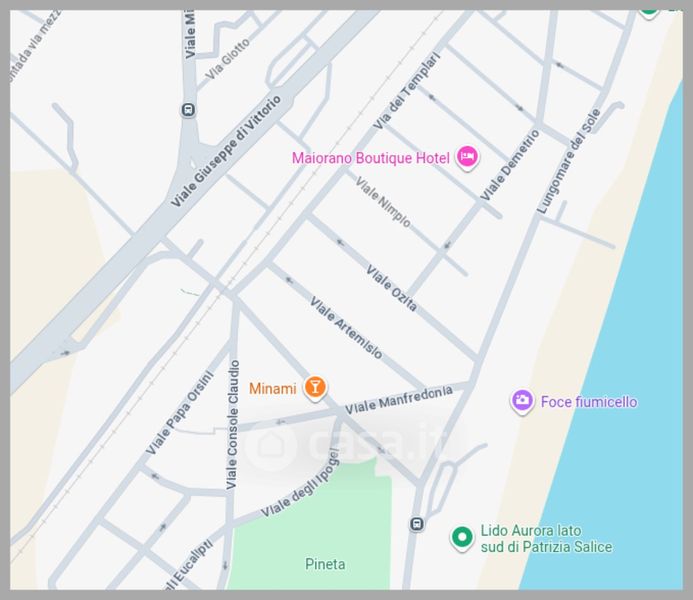Click the bus stop icon near Viale Giuseppe di Vittorio
Screen dimensions: 693x600
coord(189,110)
